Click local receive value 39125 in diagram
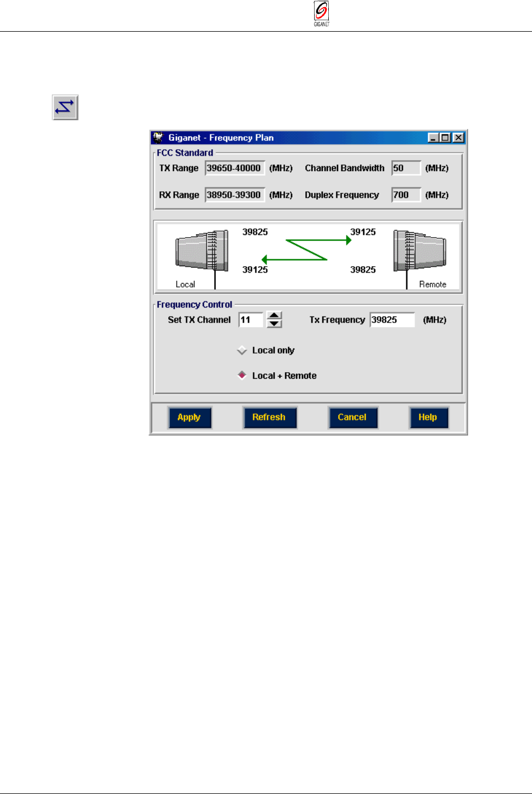532x794 pixels. click(x=255, y=270)
